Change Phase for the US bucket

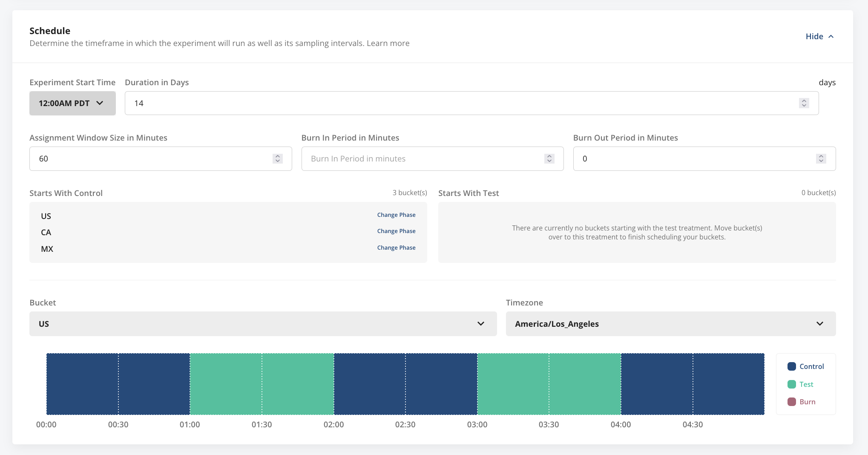tap(396, 215)
